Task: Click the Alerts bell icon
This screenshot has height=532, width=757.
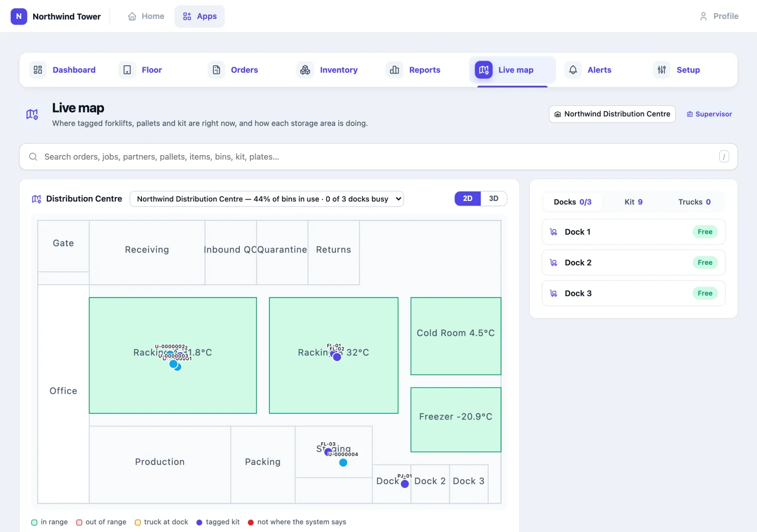Action: 573,70
